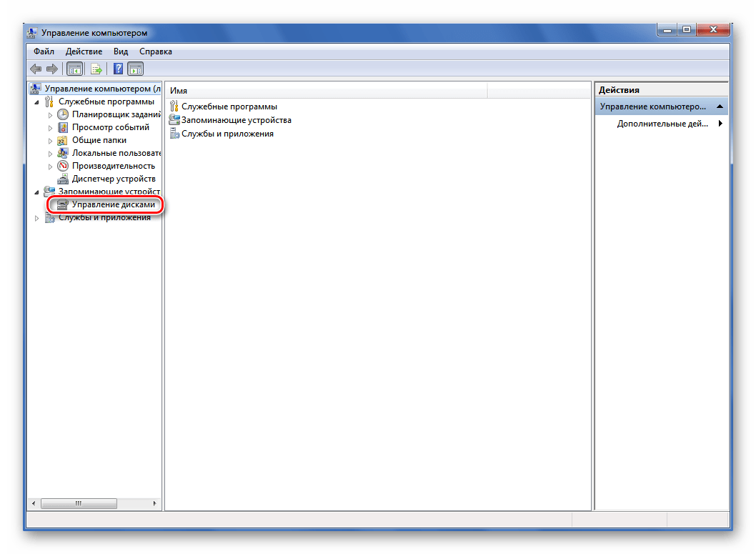Click the Имя column header
Viewport: 756px width, 554px height.
click(326, 91)
